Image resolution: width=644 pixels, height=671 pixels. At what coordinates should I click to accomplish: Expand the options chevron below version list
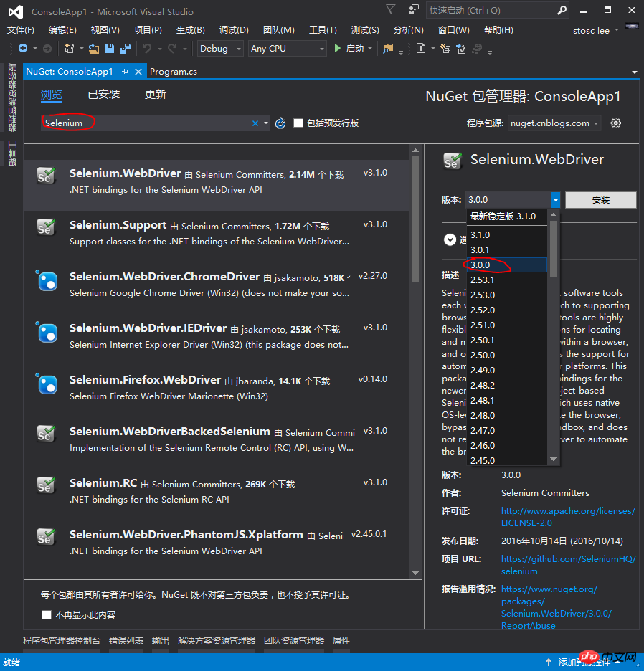[x=450, y=239]
